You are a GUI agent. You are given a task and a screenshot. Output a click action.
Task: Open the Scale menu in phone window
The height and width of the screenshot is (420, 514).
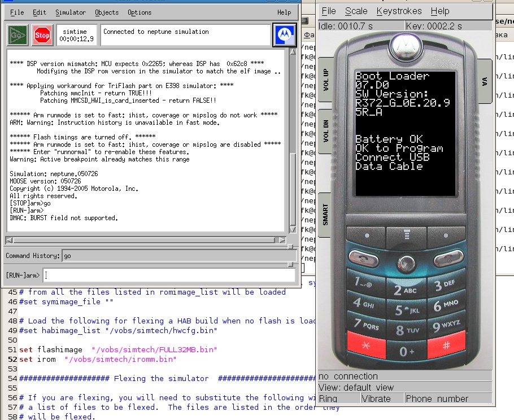point(356,11)
